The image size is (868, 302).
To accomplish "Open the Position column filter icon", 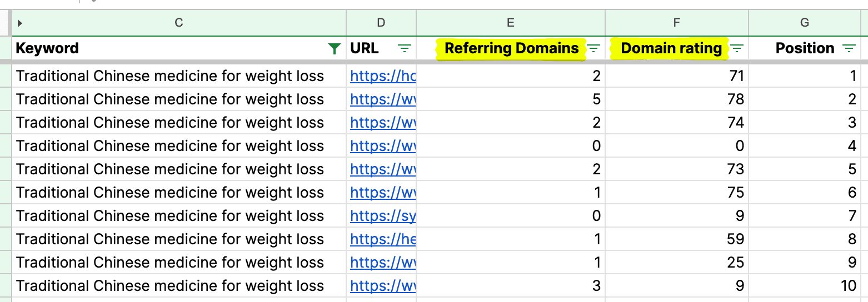I will tap(849, 49).
